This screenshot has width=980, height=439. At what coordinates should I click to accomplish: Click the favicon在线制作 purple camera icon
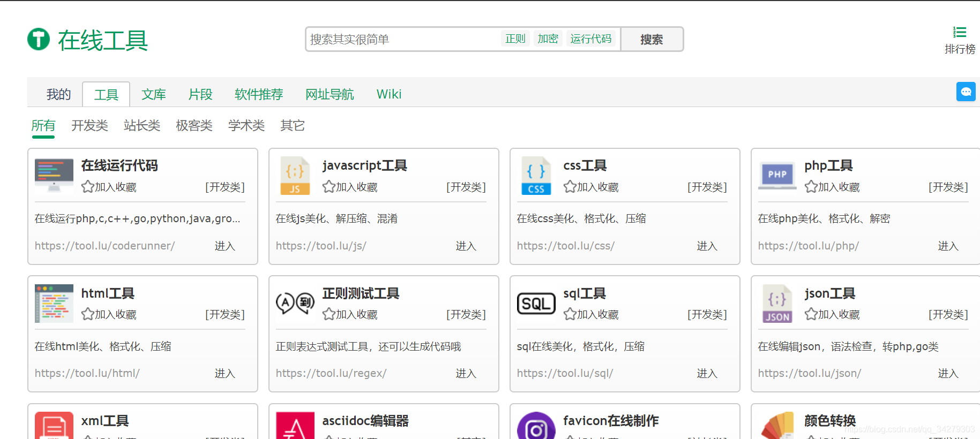536,426
